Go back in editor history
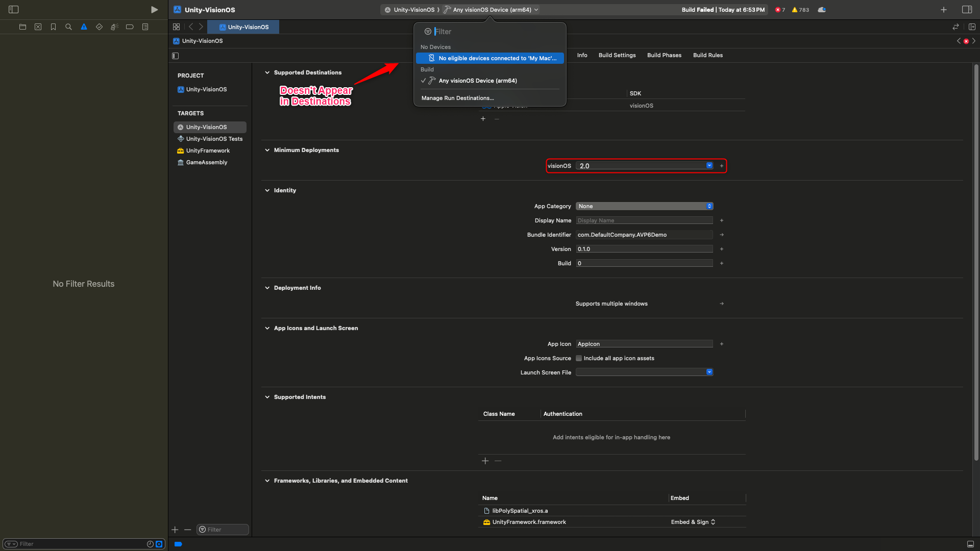 191,27
